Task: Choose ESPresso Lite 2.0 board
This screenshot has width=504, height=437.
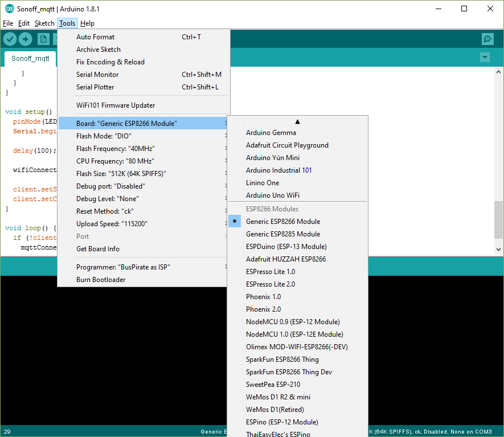Action: pos(298,284)
